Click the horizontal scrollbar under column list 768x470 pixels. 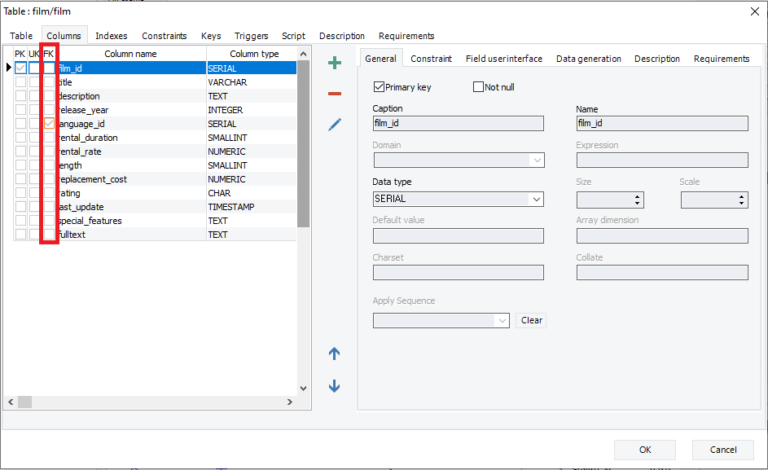[150, 402]
